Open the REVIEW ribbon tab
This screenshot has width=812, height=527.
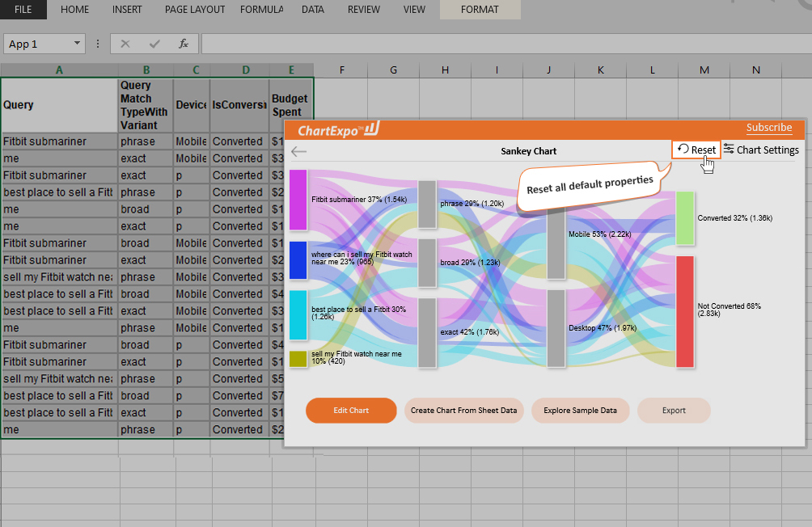tap(363, 10)
